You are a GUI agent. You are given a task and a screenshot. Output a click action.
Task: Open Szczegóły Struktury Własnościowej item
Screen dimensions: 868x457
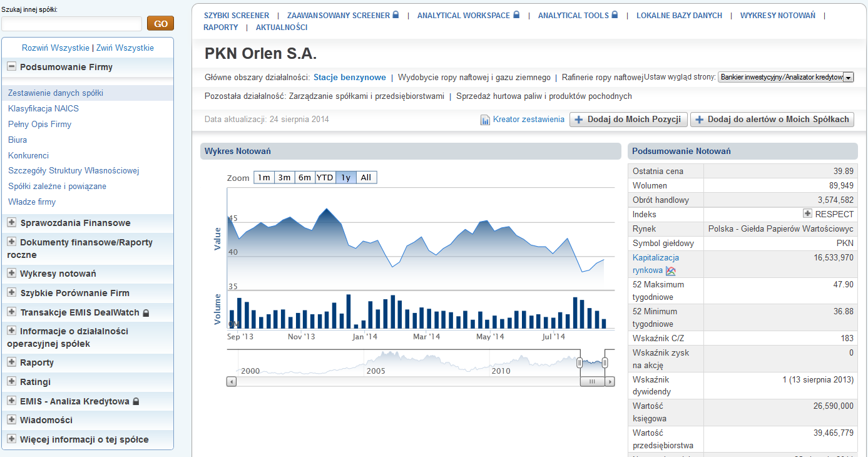point(74,170)
